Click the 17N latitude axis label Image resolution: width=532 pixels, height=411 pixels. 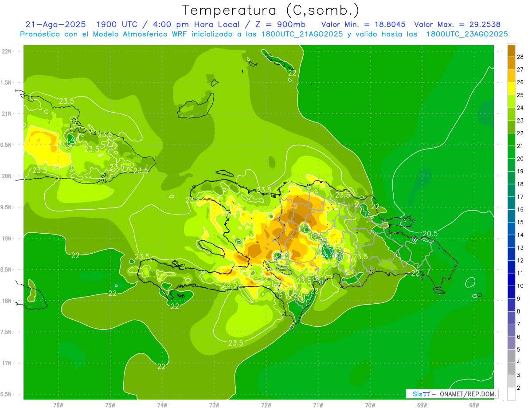pyautogui.click(x=7, y=363)
